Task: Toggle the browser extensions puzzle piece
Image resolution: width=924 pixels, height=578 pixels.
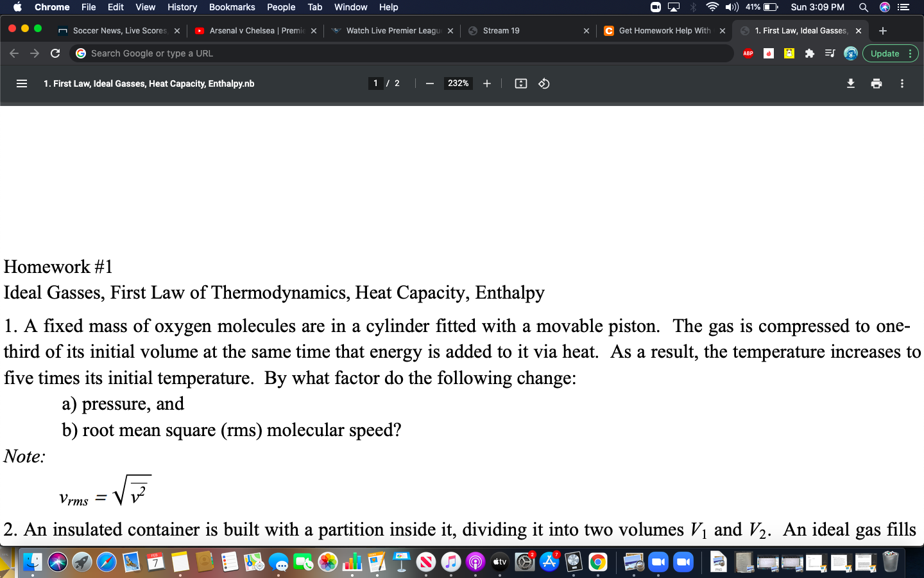Action: click(809, 53)
